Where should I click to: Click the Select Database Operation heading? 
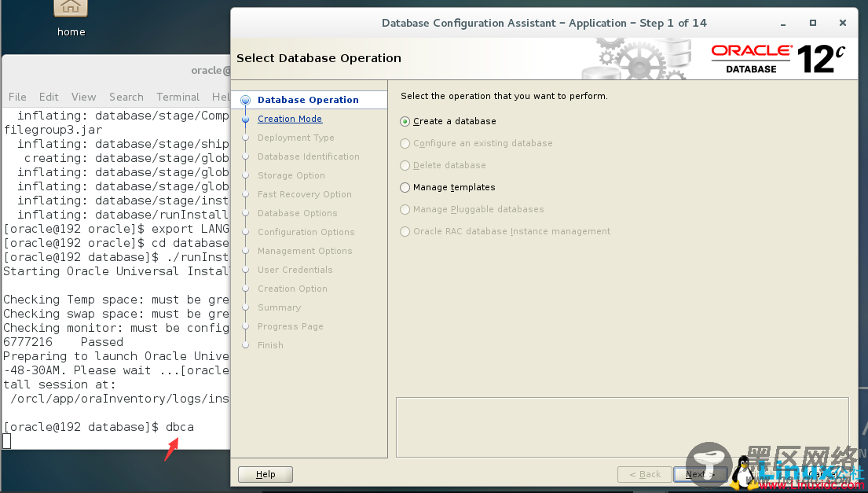[319, 58]
